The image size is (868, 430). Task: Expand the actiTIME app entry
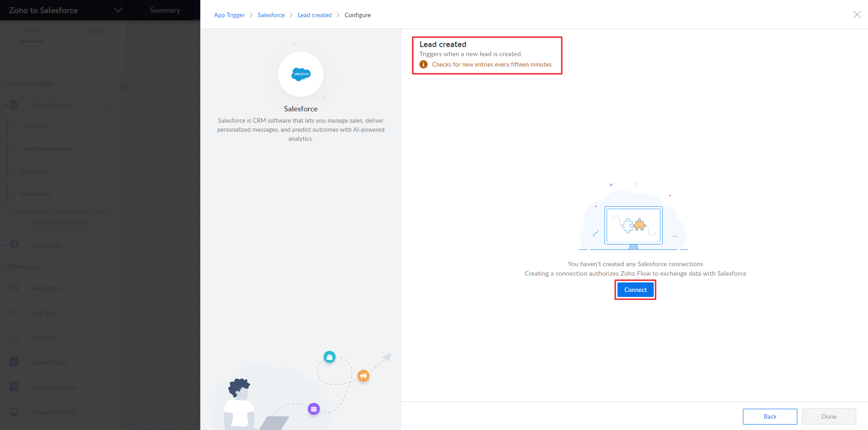[x=108, y=338]
